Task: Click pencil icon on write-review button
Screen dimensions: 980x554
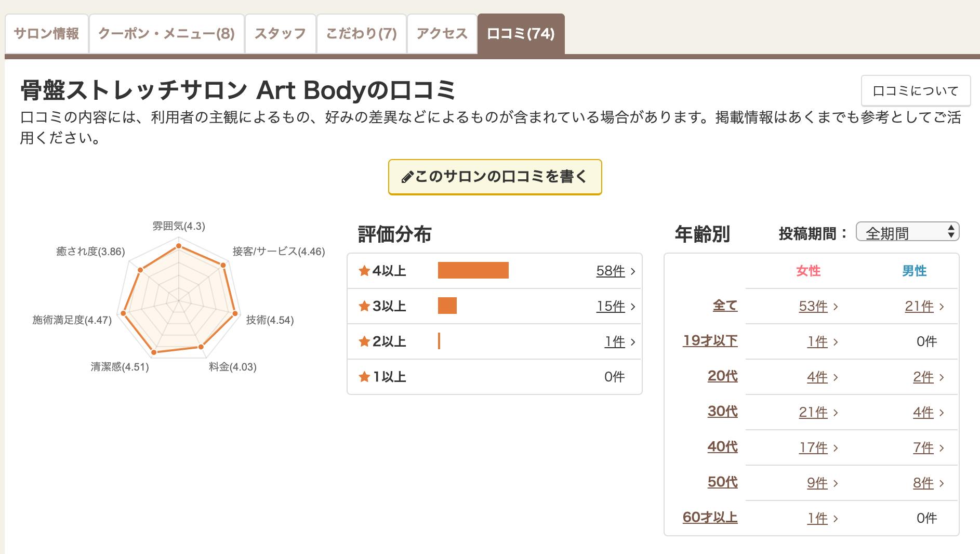Action: 407,178
